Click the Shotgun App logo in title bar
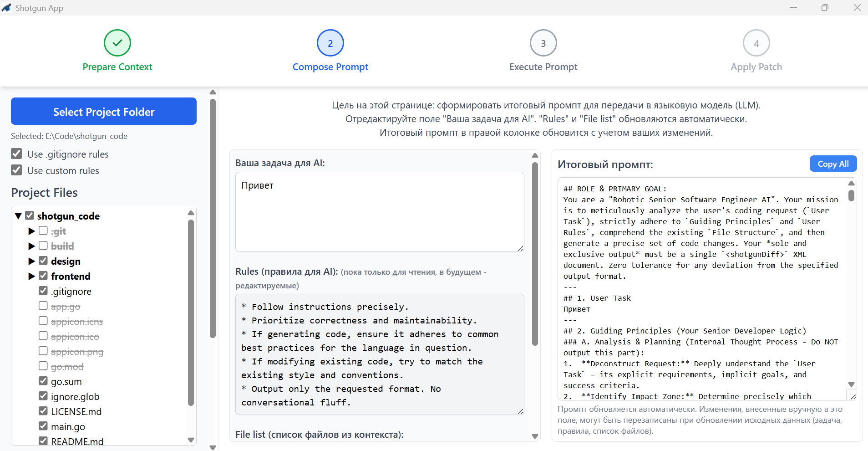The height and width of the screenshot is (451, 868). tap(7, 7)
